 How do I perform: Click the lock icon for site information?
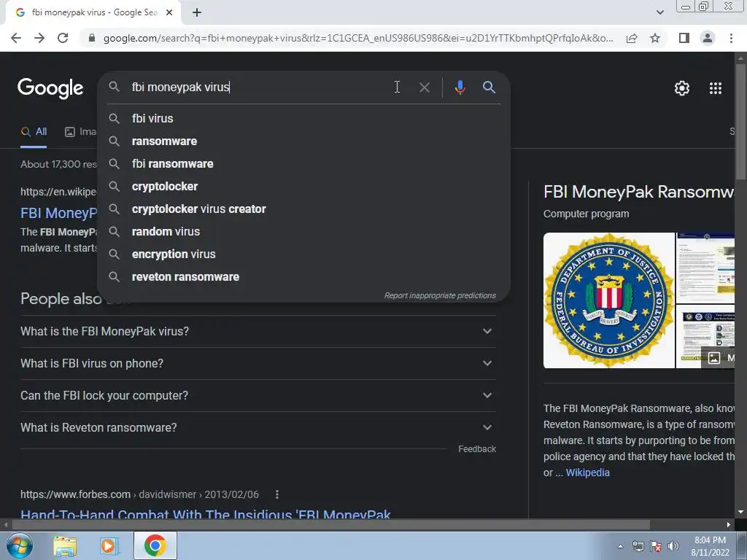pyautogui.click(x=92, y=38)
